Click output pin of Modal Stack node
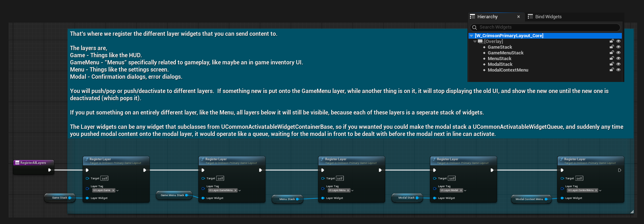 click(x=417, y=198)
